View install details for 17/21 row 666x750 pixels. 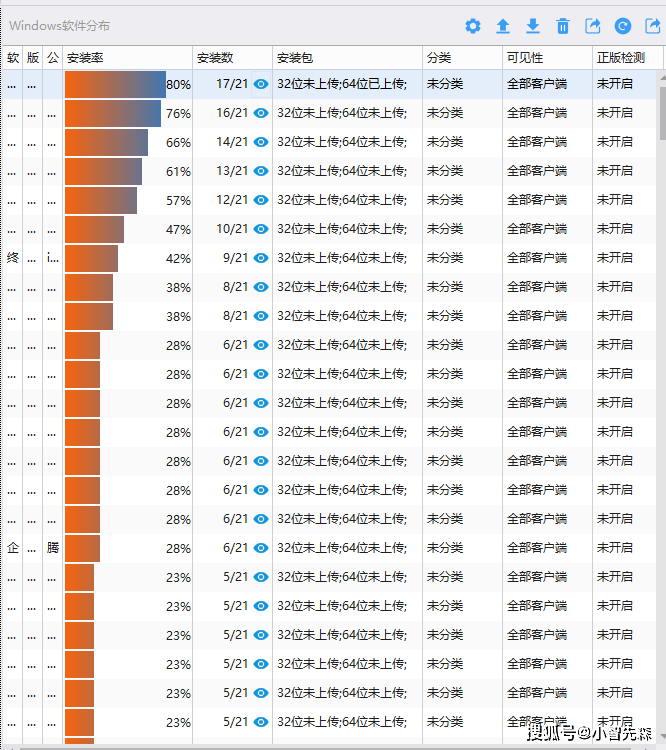click(x=261, y=85)
